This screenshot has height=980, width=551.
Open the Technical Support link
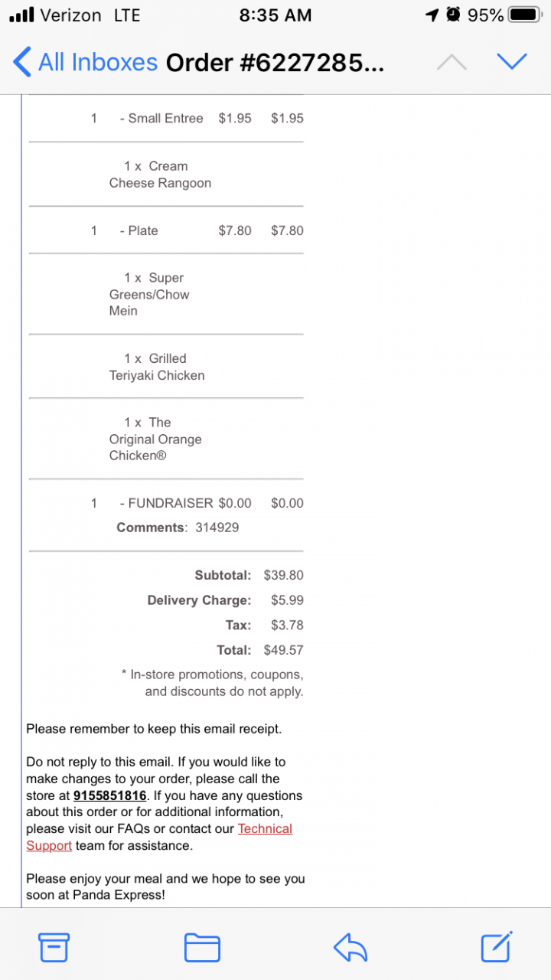(x=265, y=828)
